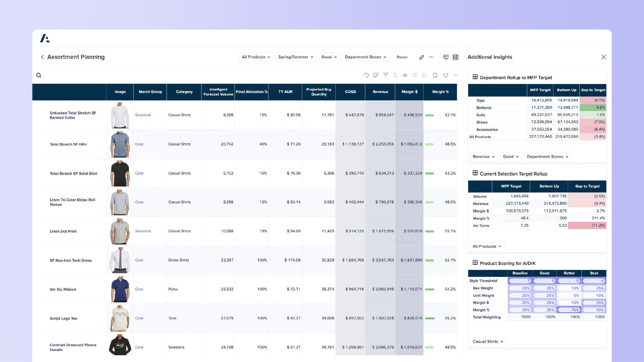Click the filter icon above the table
644x362 pixels.
tap(386, 75)
